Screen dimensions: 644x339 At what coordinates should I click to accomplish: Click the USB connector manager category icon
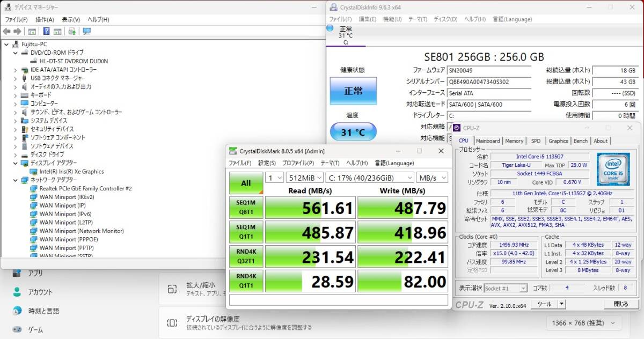click(x=25, y=78)
